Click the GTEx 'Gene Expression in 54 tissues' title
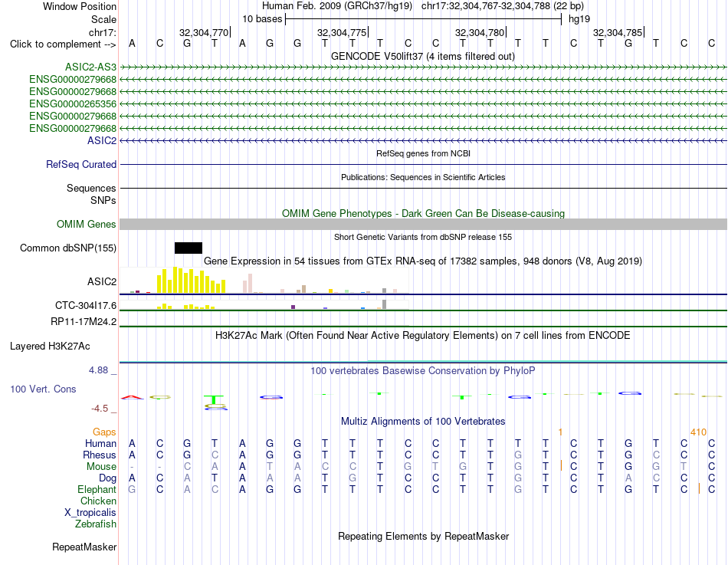The width and height of the screenshot is (728, 565). coord(423,261)
